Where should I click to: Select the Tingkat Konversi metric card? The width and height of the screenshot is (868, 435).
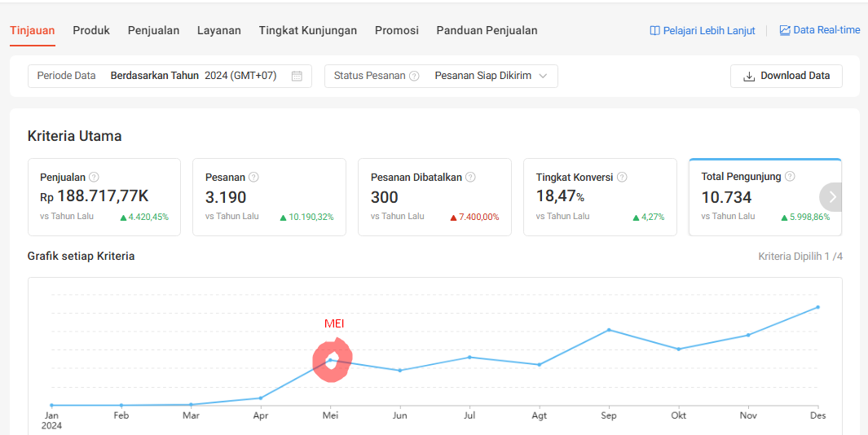pos(600,197)
